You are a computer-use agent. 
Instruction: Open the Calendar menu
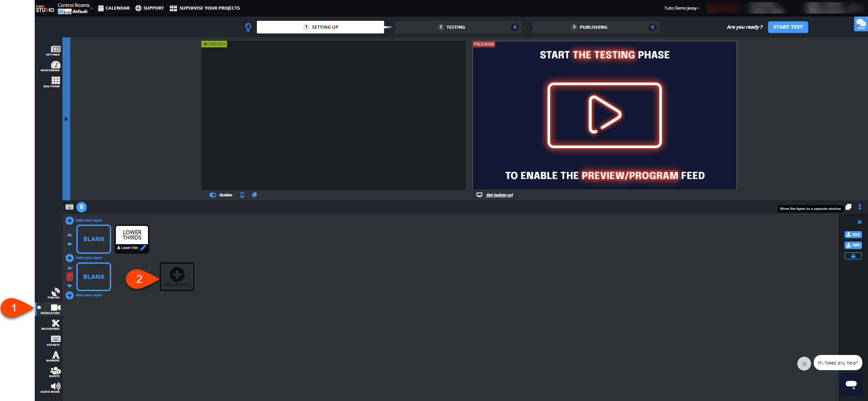[114, 8]
